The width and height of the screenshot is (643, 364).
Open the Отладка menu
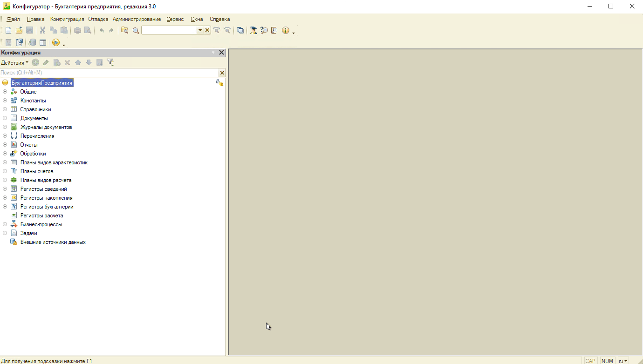[98, 19]
